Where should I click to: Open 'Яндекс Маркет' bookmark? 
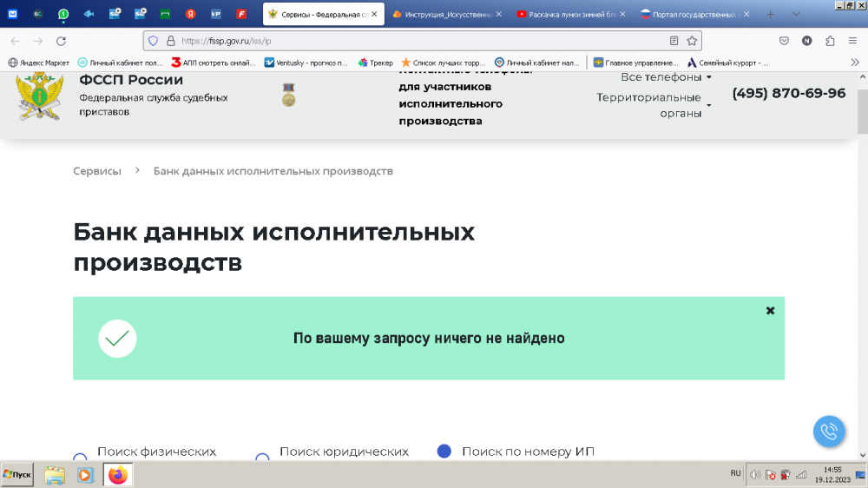point(38,63)
